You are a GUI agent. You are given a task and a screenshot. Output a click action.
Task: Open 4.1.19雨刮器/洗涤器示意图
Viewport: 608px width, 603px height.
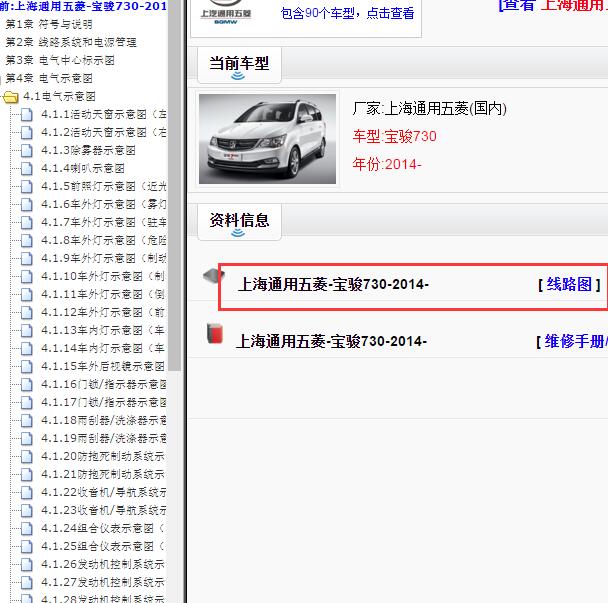point(104,438)
